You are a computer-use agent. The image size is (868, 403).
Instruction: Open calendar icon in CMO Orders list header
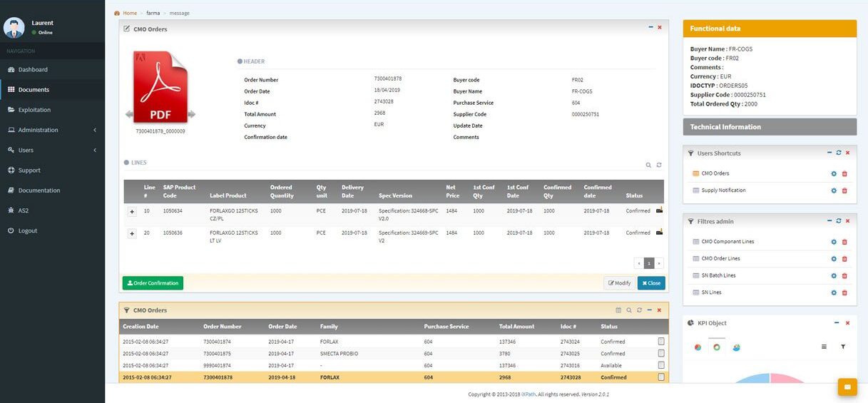pos(618,310)
